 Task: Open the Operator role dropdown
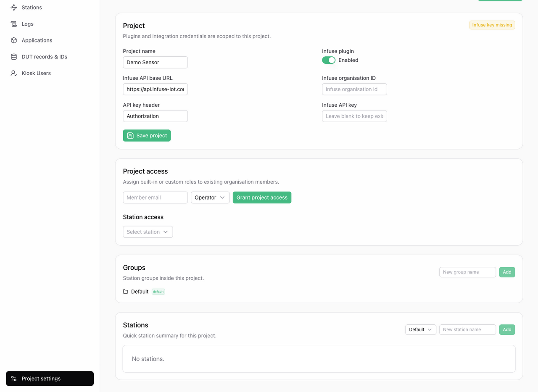pyautogui.click(x=210, y=197)
